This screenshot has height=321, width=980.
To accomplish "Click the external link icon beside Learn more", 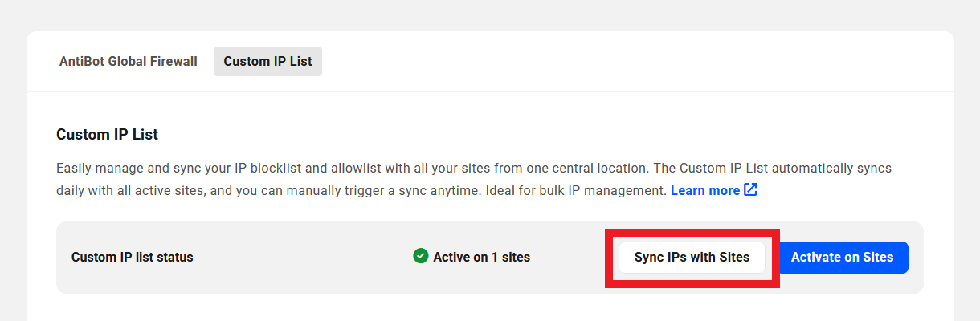I will pyautogui.click(x=750, y=190).
